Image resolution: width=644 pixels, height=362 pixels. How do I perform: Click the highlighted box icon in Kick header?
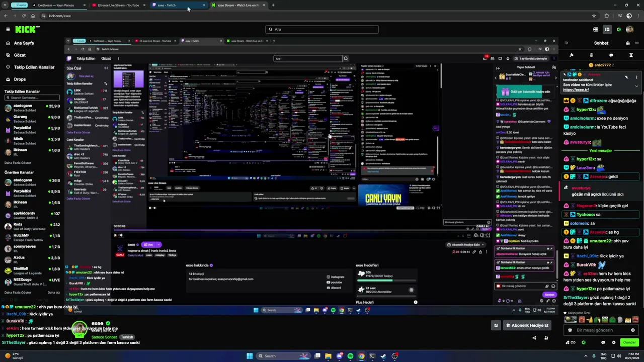607,30
